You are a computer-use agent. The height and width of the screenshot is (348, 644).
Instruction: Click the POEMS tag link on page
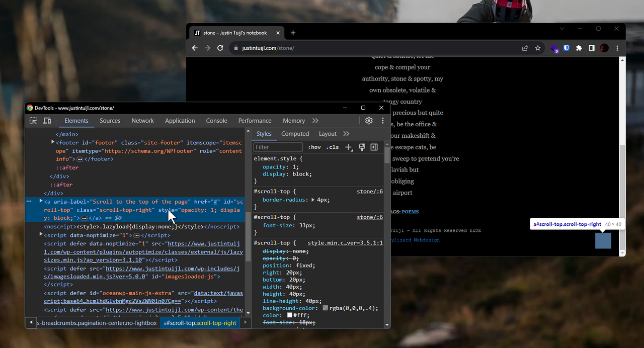click(410, 212)
